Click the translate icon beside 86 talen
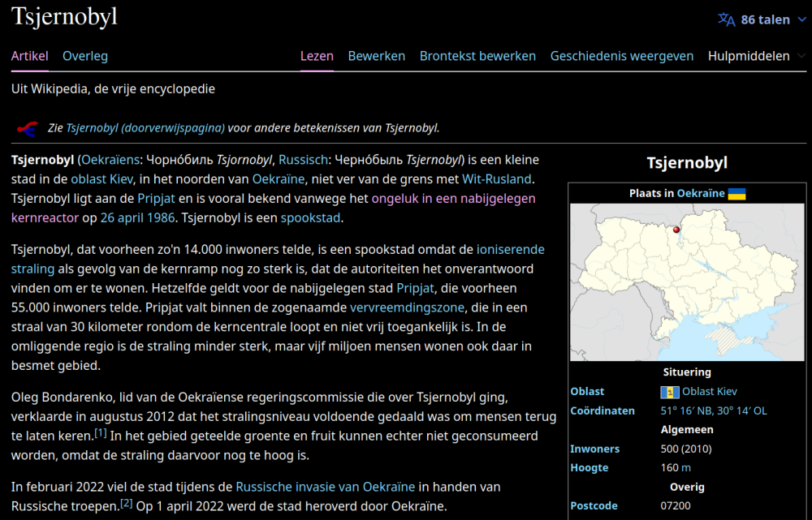Screen dimensions: 812x520 coord(726,19)
